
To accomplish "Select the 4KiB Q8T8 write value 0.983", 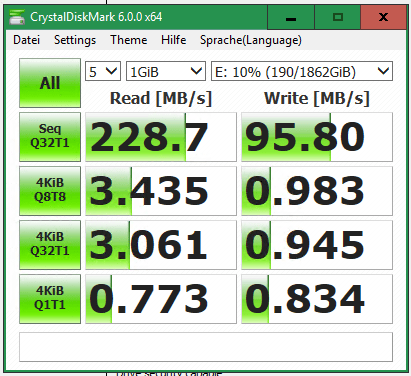I will (317, 191).
